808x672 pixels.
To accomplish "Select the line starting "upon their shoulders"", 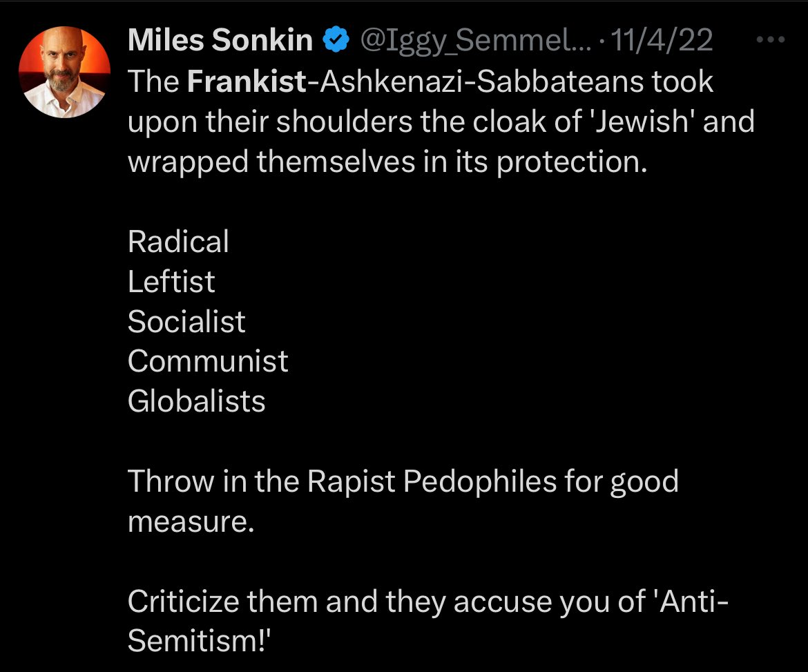I will 441,122.
